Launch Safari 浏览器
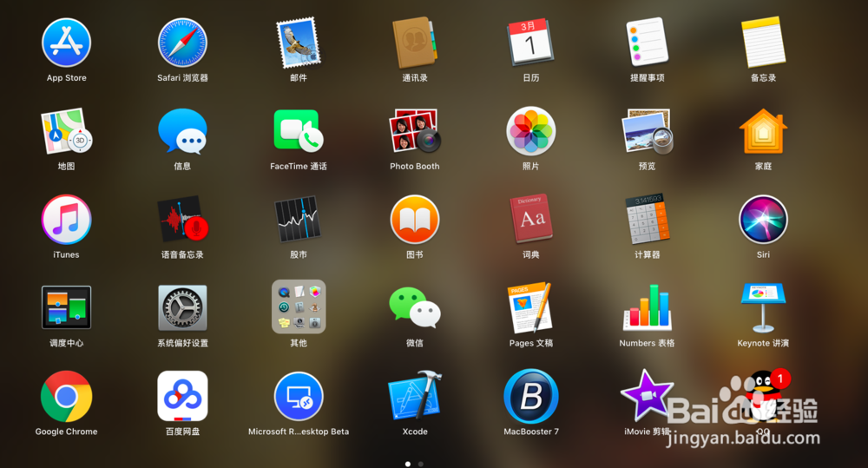Viewport: 868px width, 468px height. [182, 43]
